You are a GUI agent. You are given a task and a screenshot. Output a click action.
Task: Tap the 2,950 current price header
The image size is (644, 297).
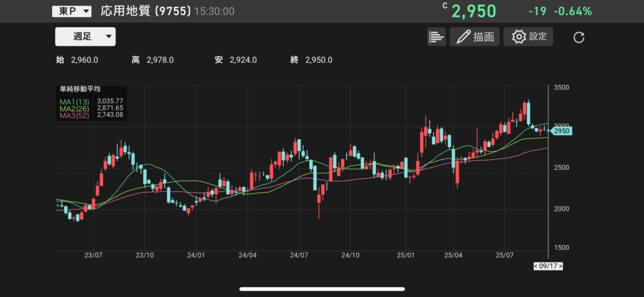[x=474, y=11]
